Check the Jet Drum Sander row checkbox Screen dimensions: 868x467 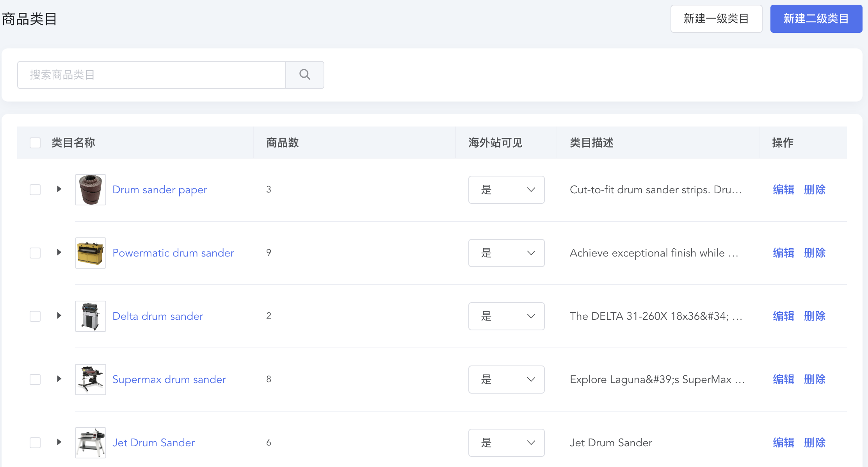click(x=35, y=443)
